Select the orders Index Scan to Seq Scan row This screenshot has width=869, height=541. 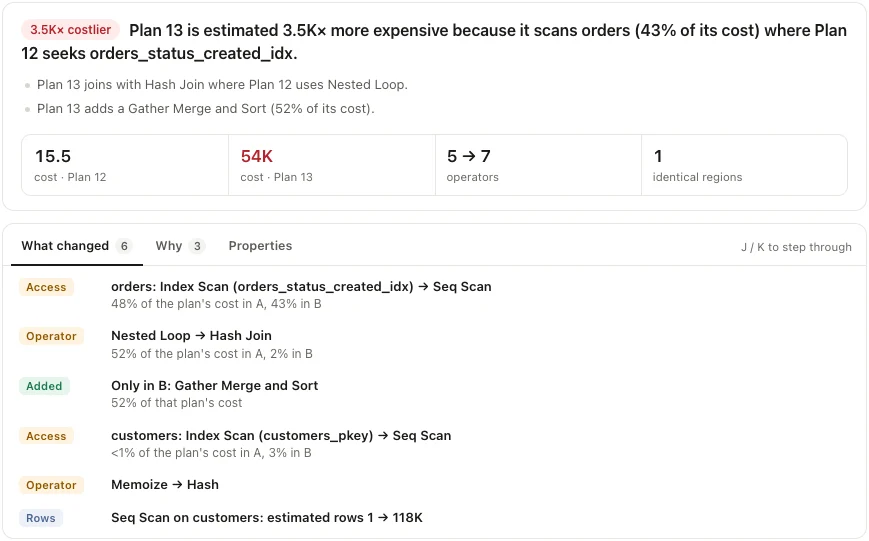434,295
